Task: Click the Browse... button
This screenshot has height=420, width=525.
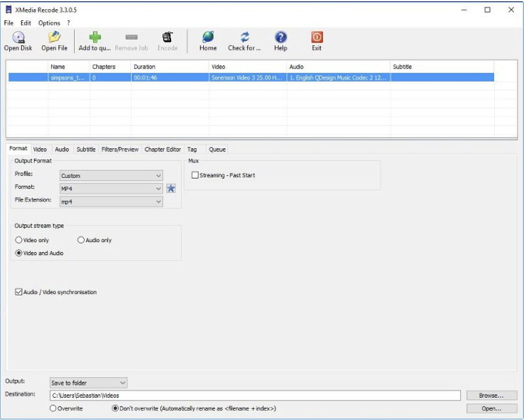Action: (x=491, y=395)
